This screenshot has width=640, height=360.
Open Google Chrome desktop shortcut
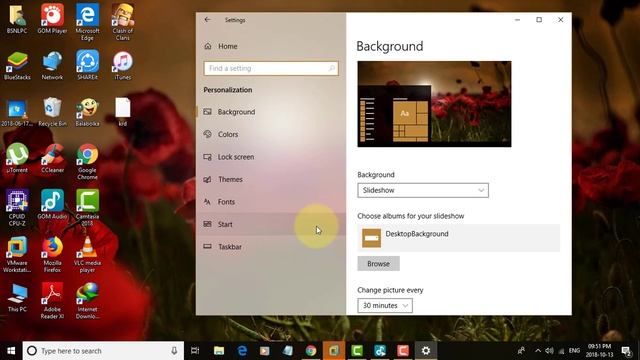tap(87, 162)
